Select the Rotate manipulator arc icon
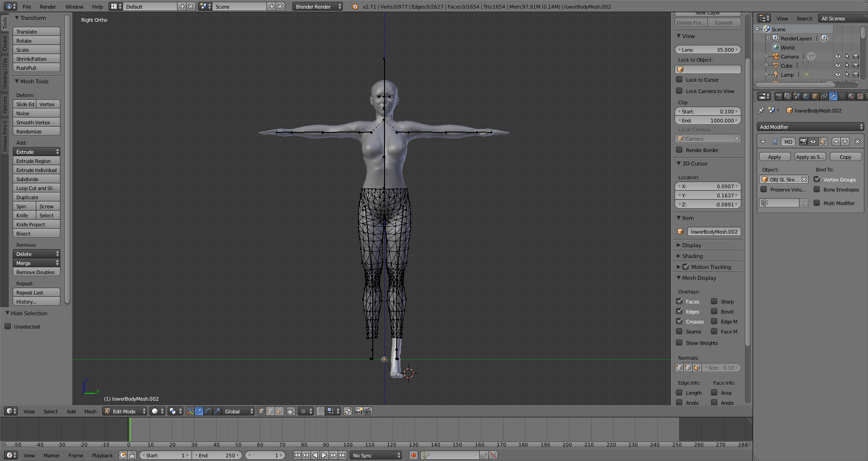The height and width of the screenshot is (461, 868). tap(208, 411)
